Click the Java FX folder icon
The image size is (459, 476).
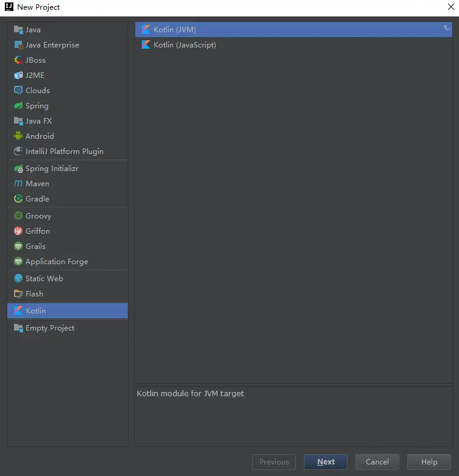coord(18,121)
